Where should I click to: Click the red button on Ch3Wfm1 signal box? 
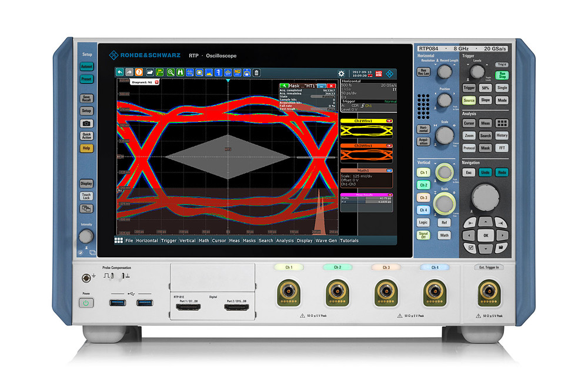pos(389,145)
